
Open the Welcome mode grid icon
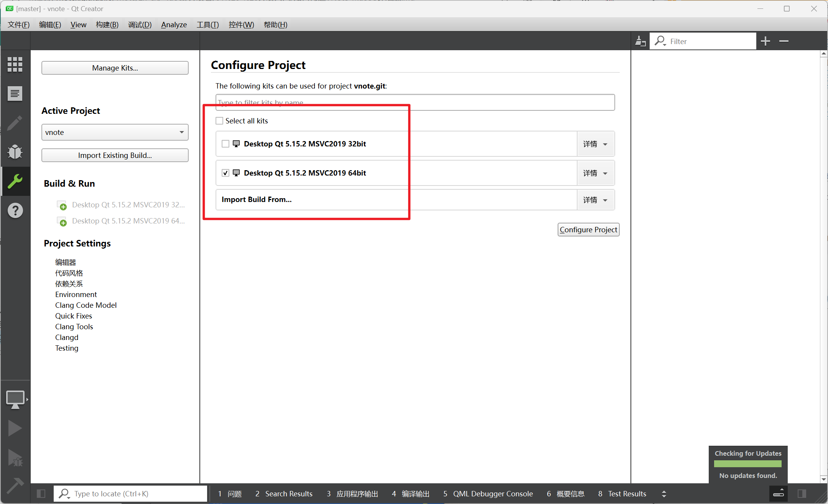click(x=15, y=64)
